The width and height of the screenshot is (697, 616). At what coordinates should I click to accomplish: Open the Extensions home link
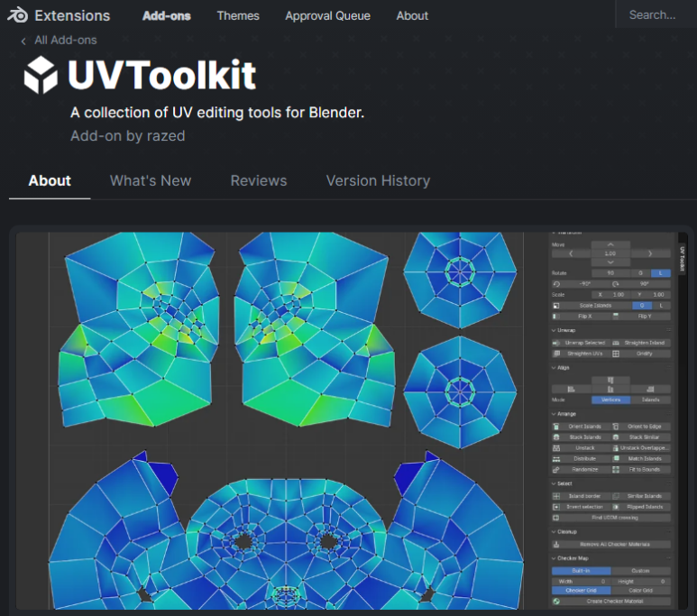(72, 15)
